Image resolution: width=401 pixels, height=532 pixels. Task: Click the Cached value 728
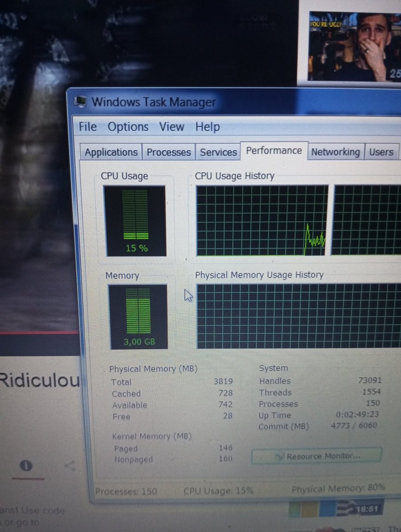point(225,393)
